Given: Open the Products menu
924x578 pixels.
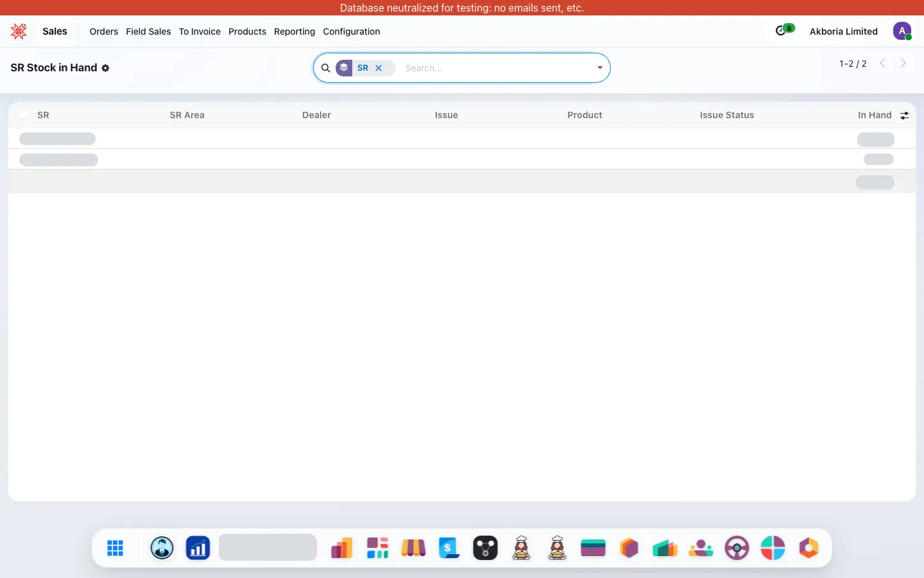Looking at the screenshot, I should [247, 31].
